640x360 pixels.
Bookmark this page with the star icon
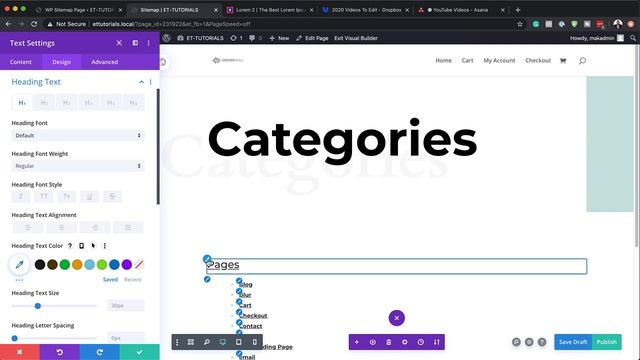point(520,24)
